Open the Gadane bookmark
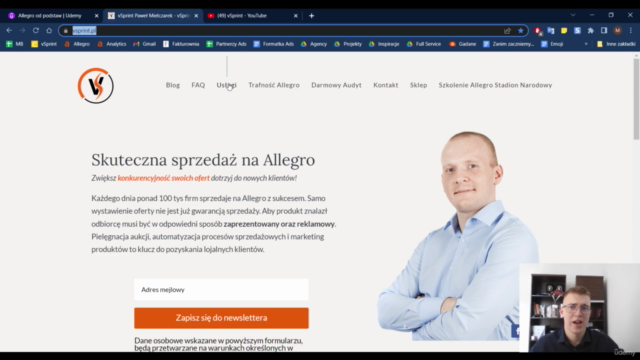The height and width of the screenshot is (360, 640). pyautogui.click(x=462, y=44)
